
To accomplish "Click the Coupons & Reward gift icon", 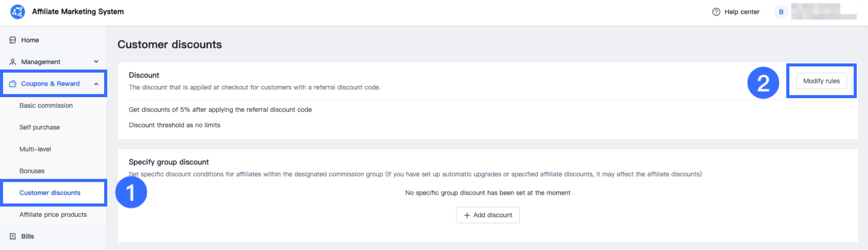I will [x=13, y=84].
